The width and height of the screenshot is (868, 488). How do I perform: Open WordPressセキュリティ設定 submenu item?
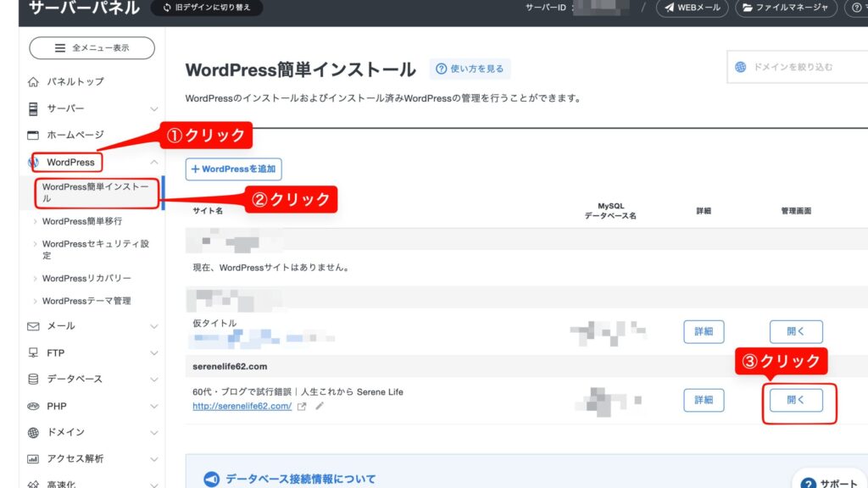(x=95, y=250)
